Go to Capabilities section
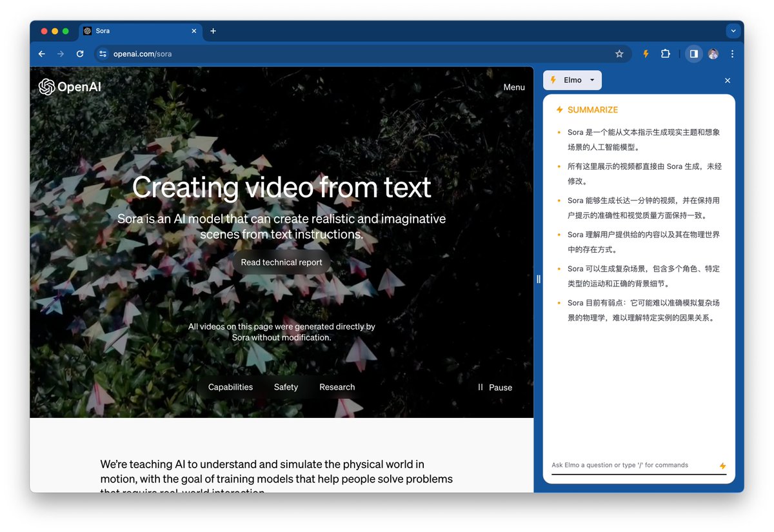 (x=230, y=387)
